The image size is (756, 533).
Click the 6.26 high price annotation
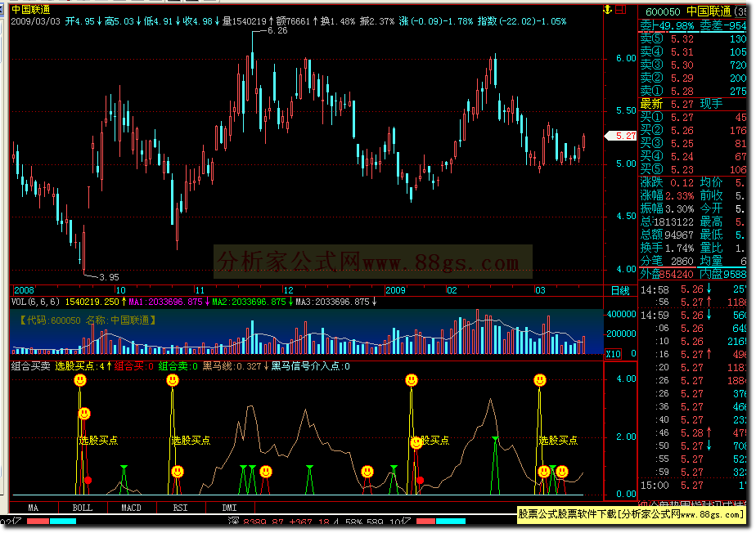tap(277, 31)
